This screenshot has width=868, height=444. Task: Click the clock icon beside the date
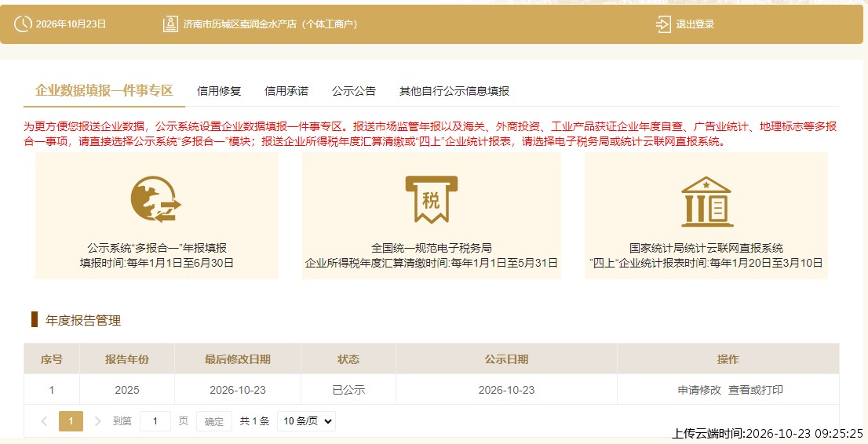(x=23, y=24)
